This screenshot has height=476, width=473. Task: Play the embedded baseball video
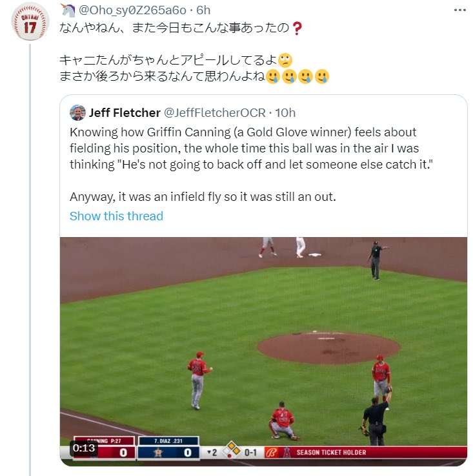[263, 351]
